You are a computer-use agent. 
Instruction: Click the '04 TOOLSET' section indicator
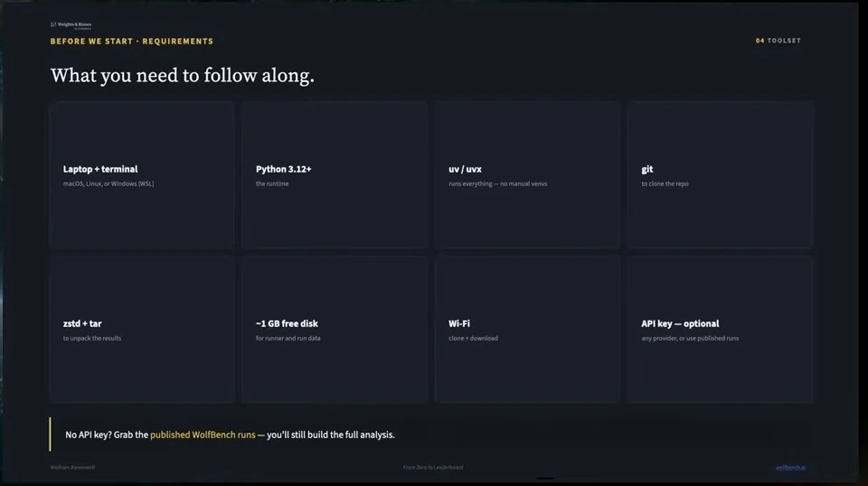click(778, 41)
